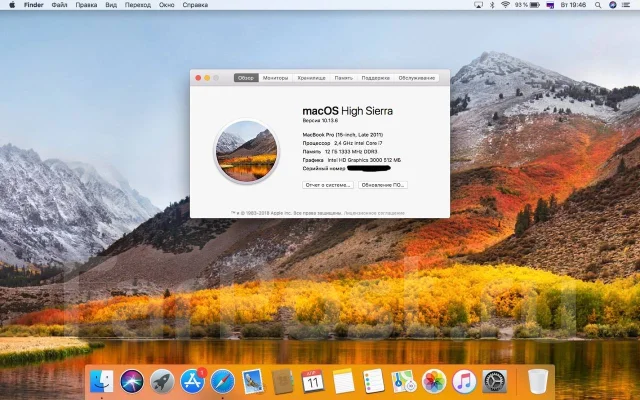Click Графика Intel HD Graphics 3000 line
Screen dimensions: 640x400
351,160
